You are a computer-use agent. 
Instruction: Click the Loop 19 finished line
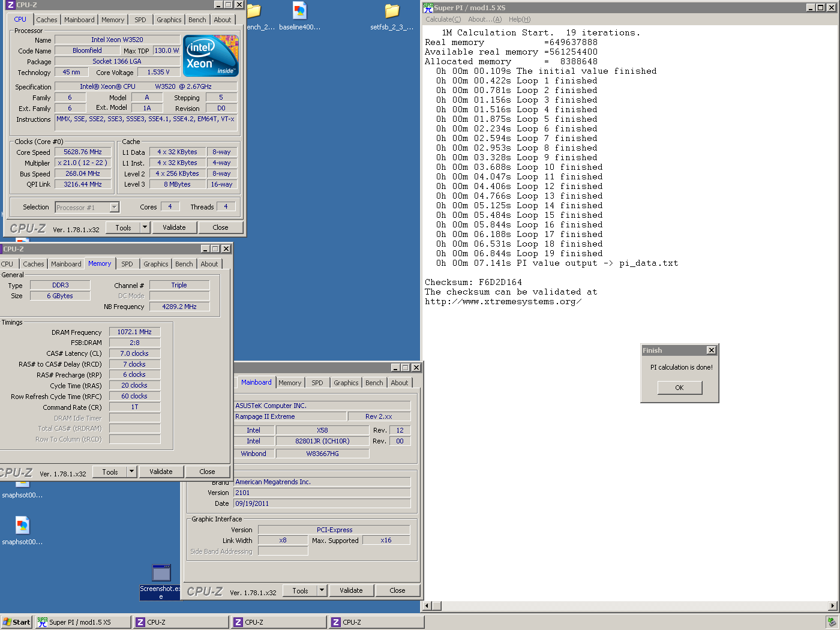click(520, 253)
